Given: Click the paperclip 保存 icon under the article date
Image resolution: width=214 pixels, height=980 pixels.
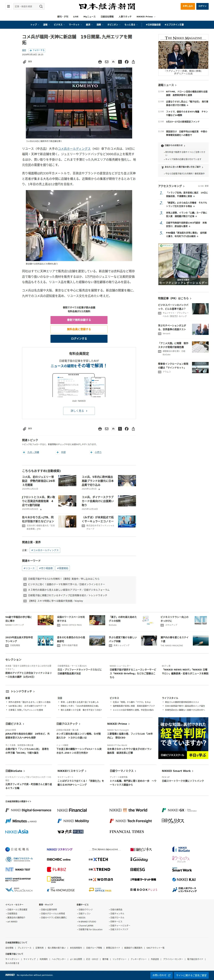Looking at the screenshot, I should [x=24, y=62].
